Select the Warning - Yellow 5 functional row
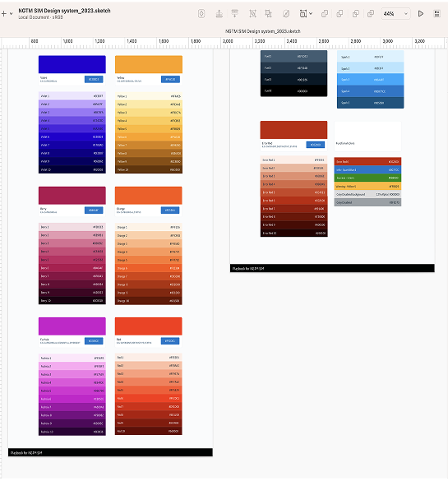Viewport: 448px width, 481px height. 367,186
